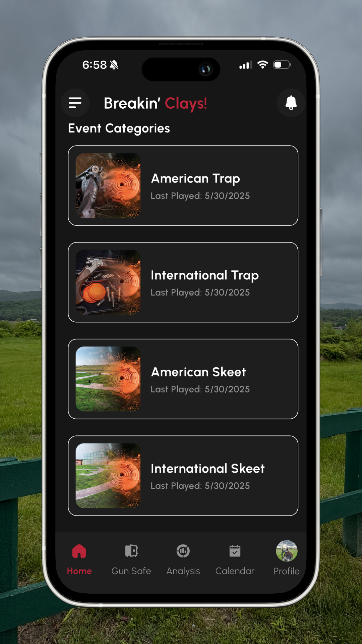The width and height of the screenshot is (362, 644).
Task: Select the International Skeet thumbnail image
Action: 108,476
